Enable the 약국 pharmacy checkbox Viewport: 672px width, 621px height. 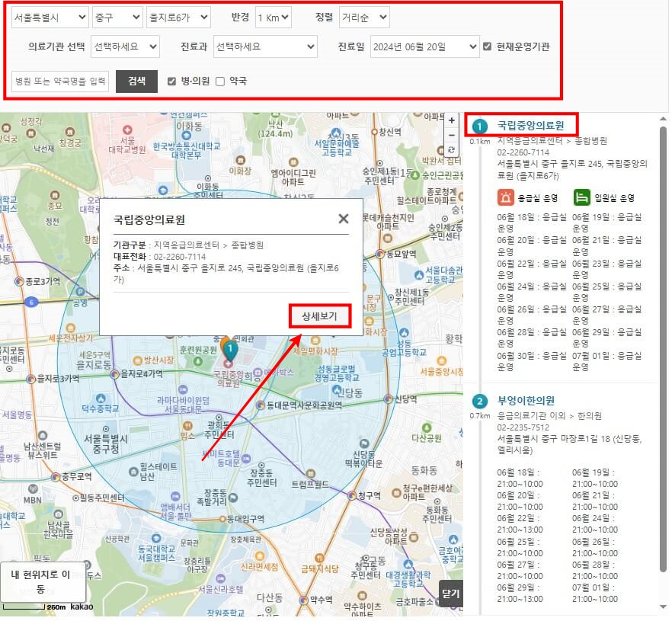pos(220,82)
